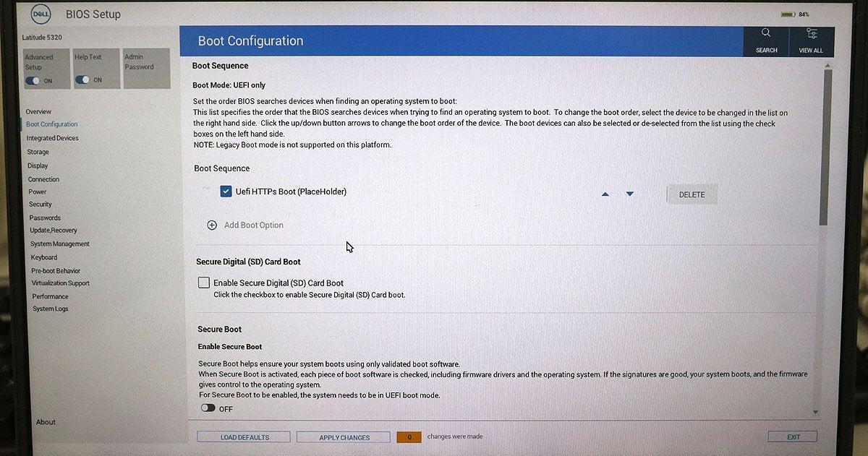Click the 'Boot Mode: UEFI only' text
868x456 pixels.
(229, 85)
